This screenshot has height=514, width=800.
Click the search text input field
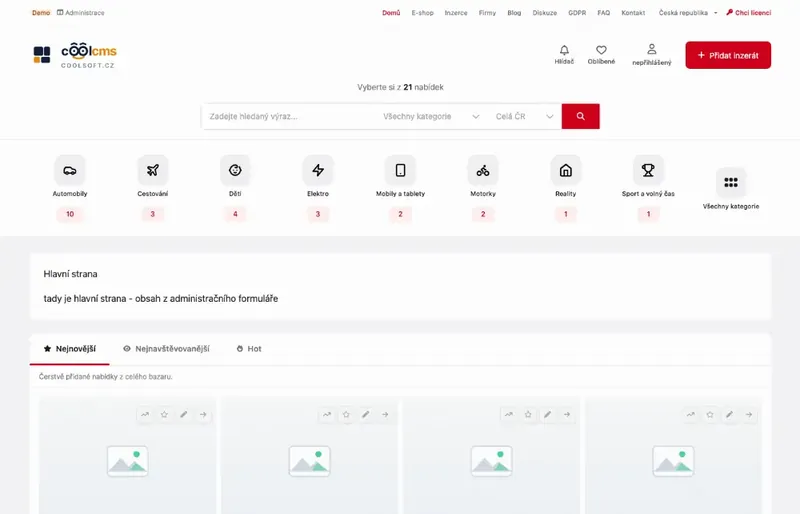(x=290, y=116)
